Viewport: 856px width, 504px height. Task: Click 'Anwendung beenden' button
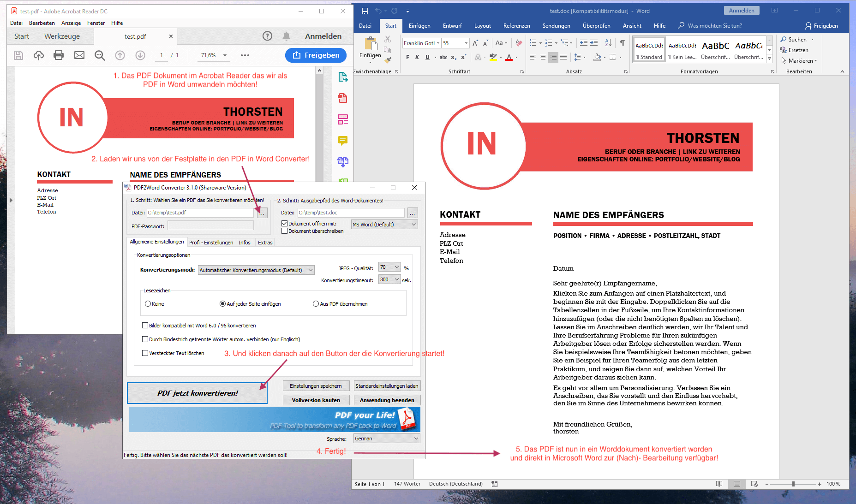point(387,400)
